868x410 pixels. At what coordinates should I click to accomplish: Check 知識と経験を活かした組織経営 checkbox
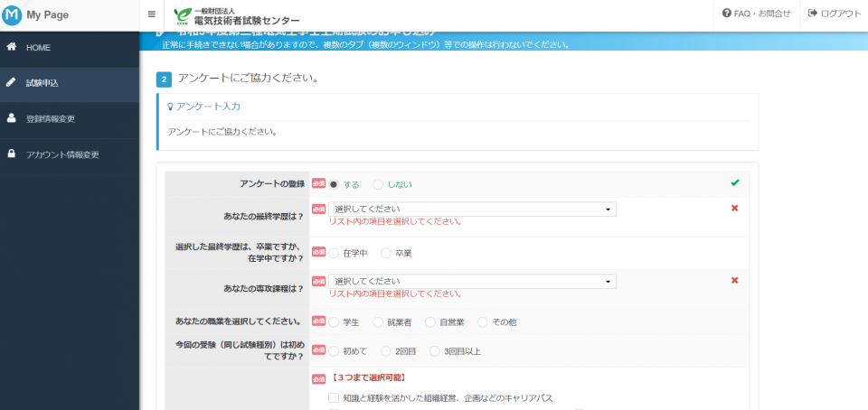coord(334,397)
